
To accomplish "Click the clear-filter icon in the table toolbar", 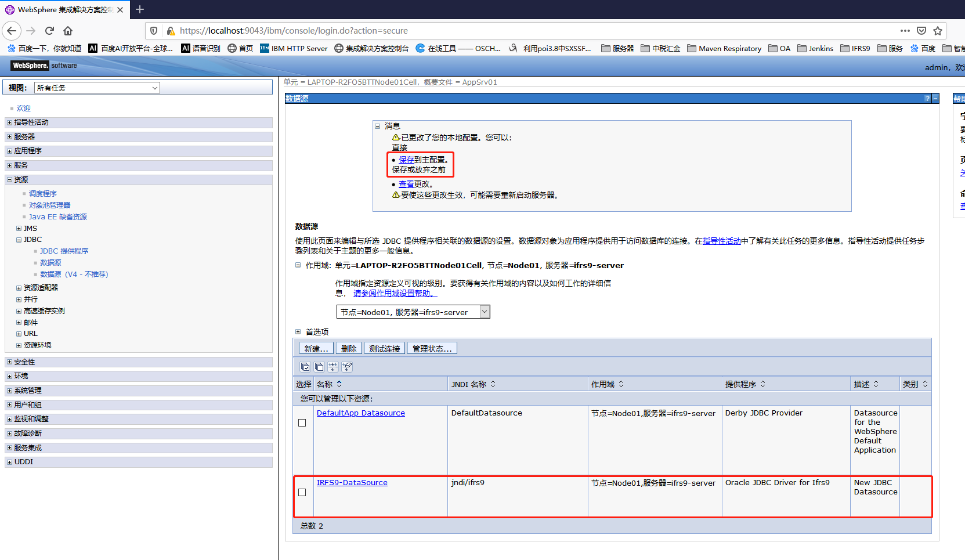I will pyautogui.click(x=346, y=366).
